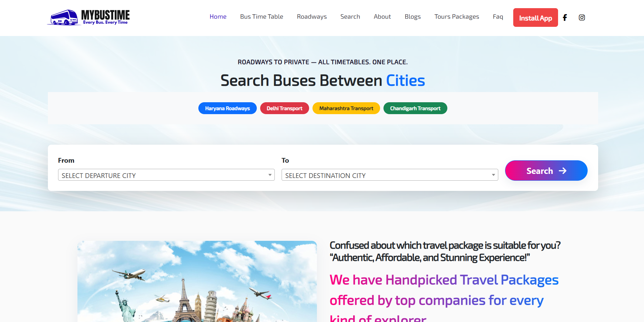Open the Facebook page icon

click(565, 17)
